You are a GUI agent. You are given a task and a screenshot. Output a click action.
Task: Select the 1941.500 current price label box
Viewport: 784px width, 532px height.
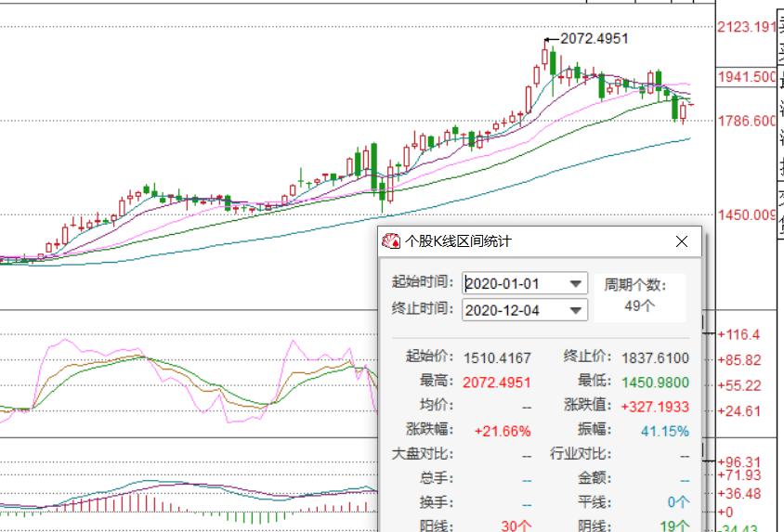coord(747,77)
